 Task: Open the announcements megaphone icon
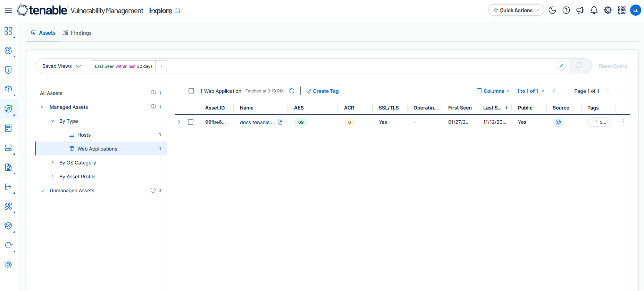coord(580,10)
